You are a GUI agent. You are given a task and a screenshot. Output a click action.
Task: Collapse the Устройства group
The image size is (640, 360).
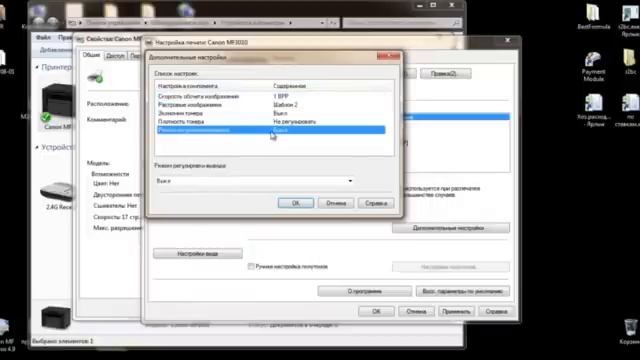[x=37, y=147]
